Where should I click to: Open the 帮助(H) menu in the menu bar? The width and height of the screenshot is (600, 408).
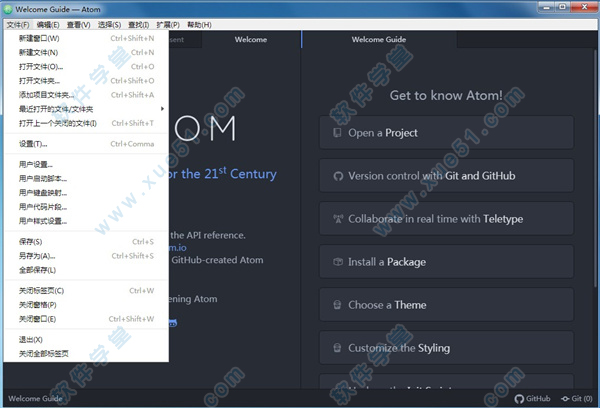pos(199,25)
